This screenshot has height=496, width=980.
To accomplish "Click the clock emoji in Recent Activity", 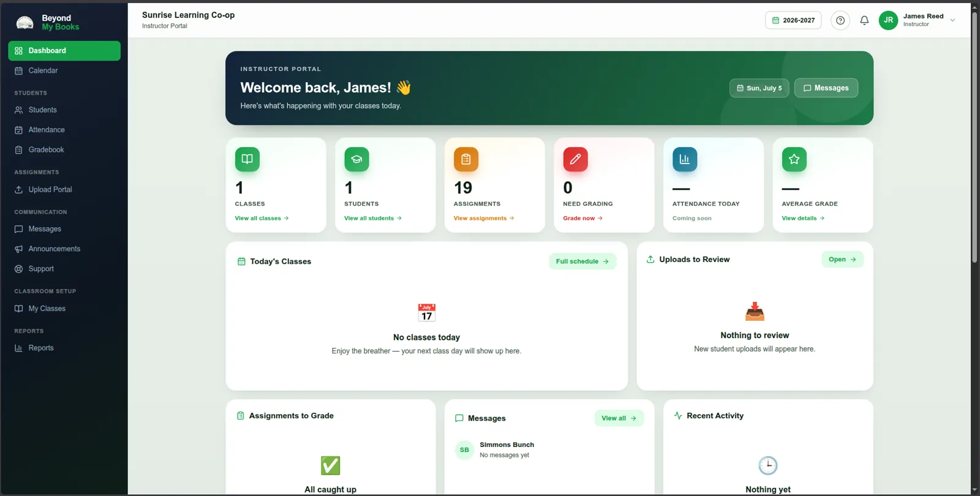I will pos(768,465).
